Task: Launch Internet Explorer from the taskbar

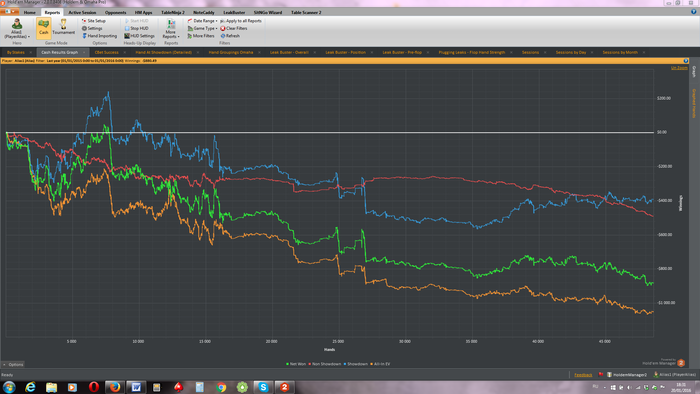Action: point(30,387)
